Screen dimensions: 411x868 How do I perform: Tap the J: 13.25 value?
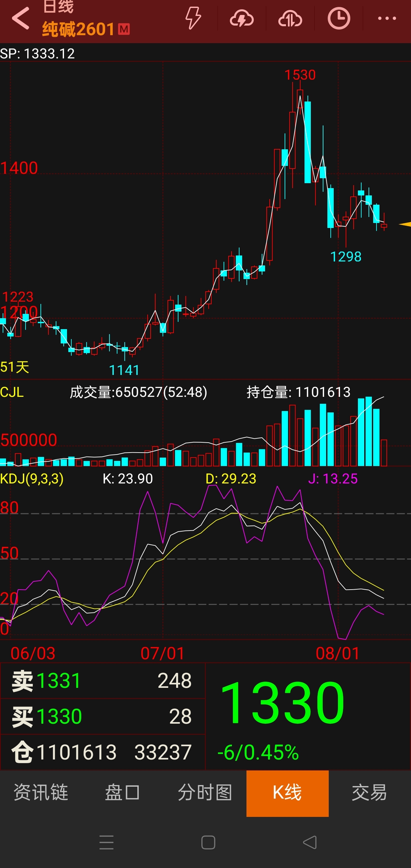click(x=333, y=478)
